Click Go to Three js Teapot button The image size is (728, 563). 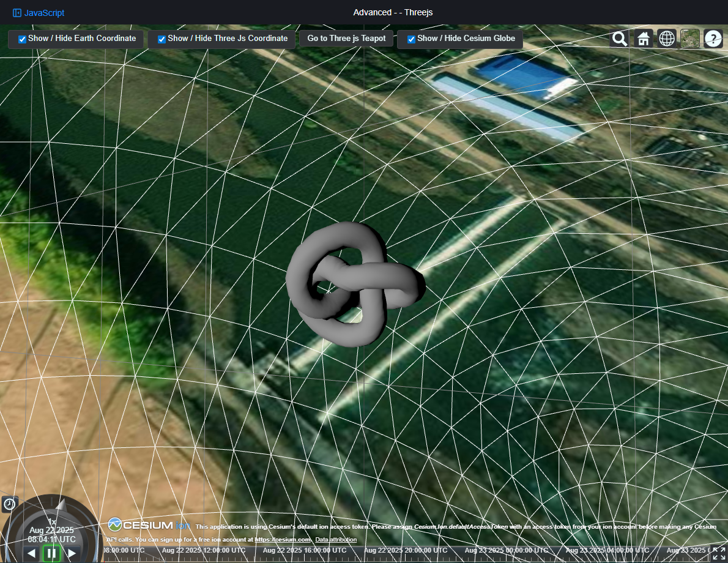[x=346, y=39]
